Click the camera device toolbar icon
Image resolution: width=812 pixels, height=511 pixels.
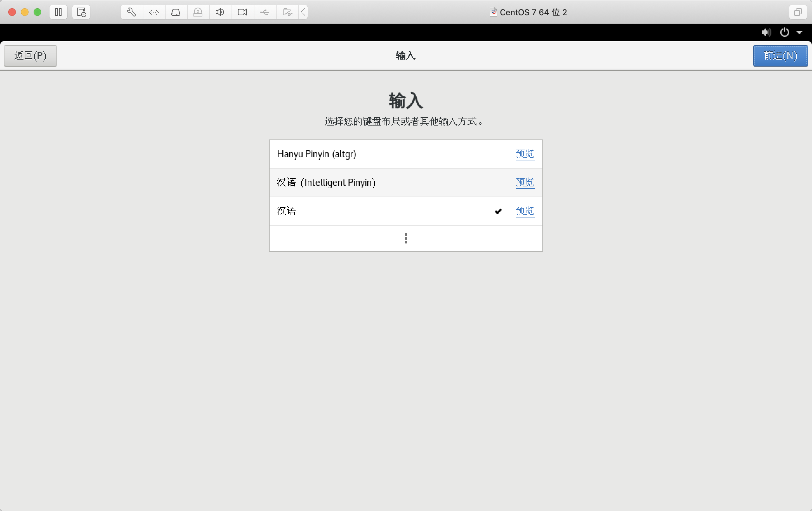tap(242, 12)
